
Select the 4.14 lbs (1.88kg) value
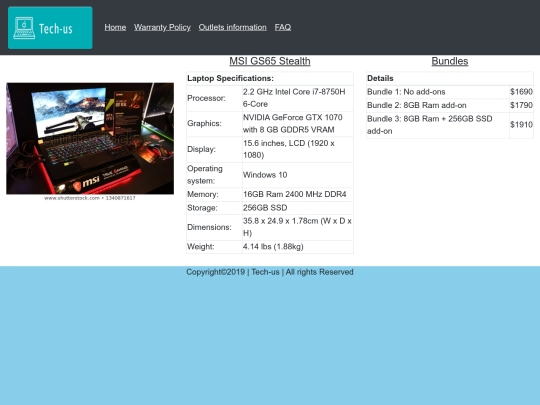[x=273, y=247]
